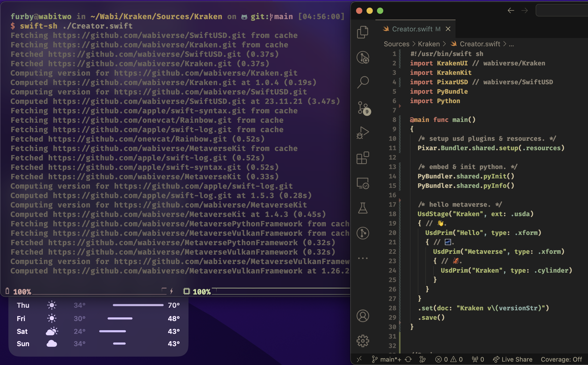Screen dimensions: 588x365
Task: Open the git history icon above Search
Action: click(363, 57)
